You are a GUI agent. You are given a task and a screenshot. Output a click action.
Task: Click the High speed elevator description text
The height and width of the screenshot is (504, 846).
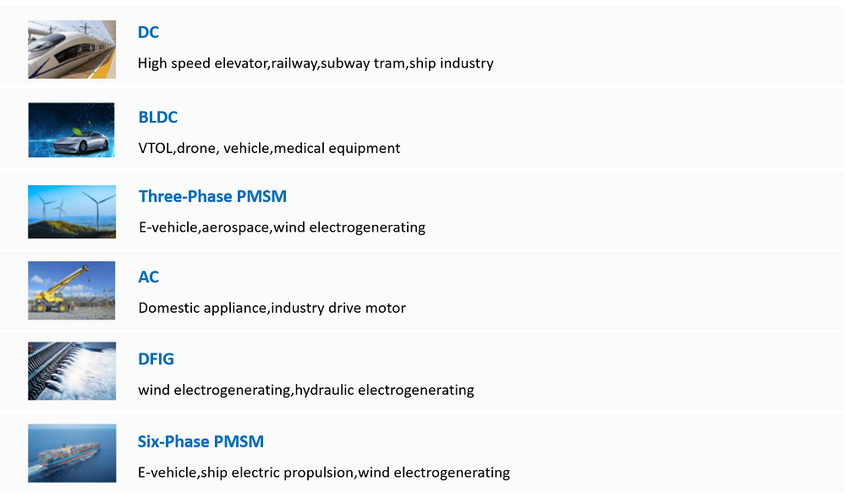click(x=316, y=63)
